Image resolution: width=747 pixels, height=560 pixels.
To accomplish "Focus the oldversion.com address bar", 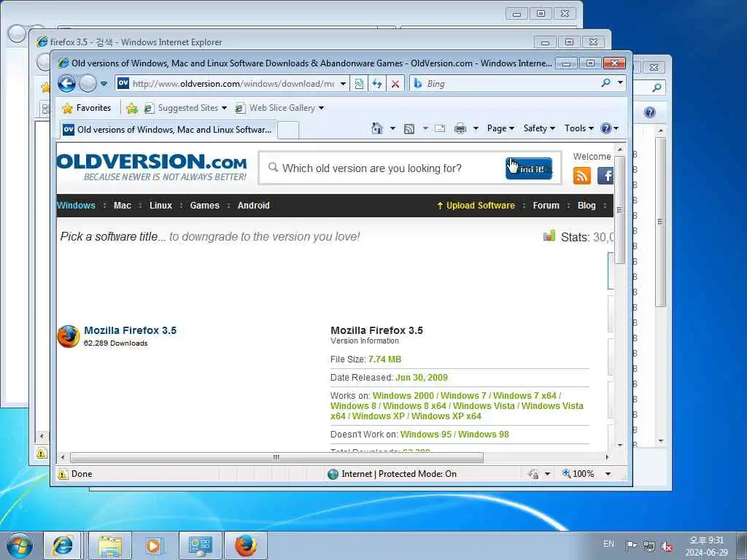I will [233, 84].
